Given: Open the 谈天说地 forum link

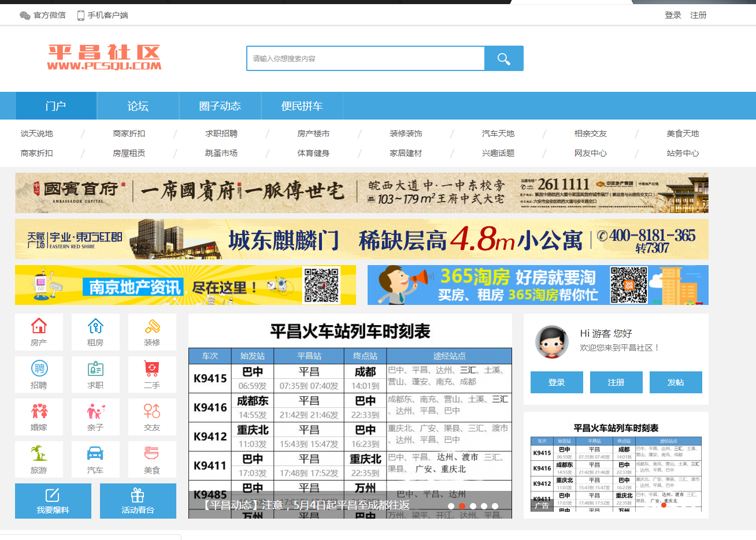Looking at the screenshot, I should click(37, 133).
